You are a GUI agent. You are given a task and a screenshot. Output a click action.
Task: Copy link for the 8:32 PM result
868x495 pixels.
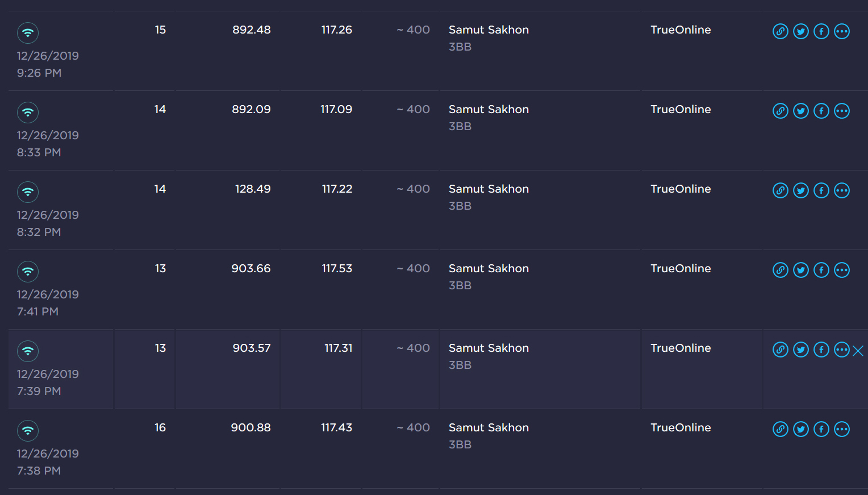click(x=781, y=190)
